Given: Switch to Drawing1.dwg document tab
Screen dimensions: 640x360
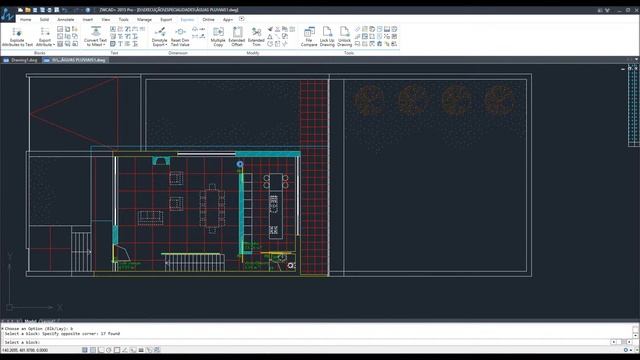Looking at the screenshot, I should point(20,60).
